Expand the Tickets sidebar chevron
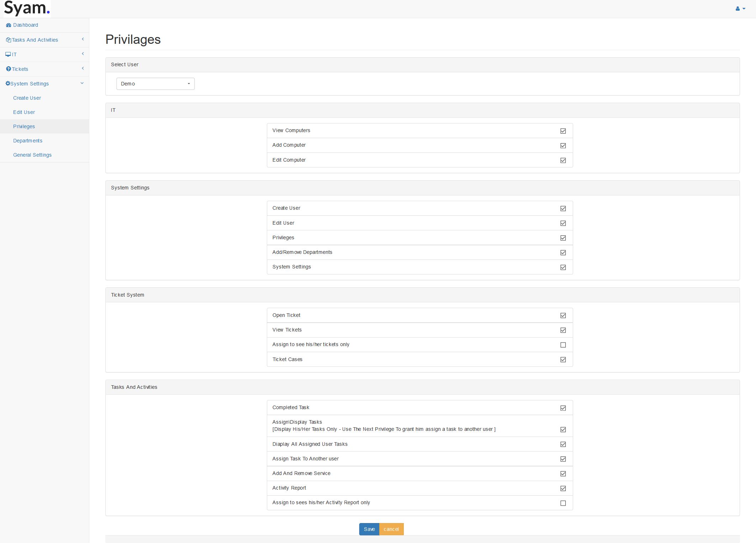 [83, 68]
